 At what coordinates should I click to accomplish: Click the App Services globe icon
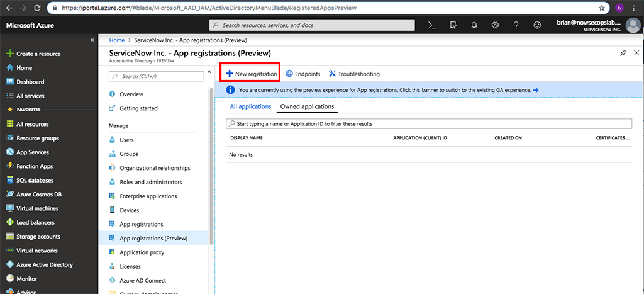[x=10, y=152]
